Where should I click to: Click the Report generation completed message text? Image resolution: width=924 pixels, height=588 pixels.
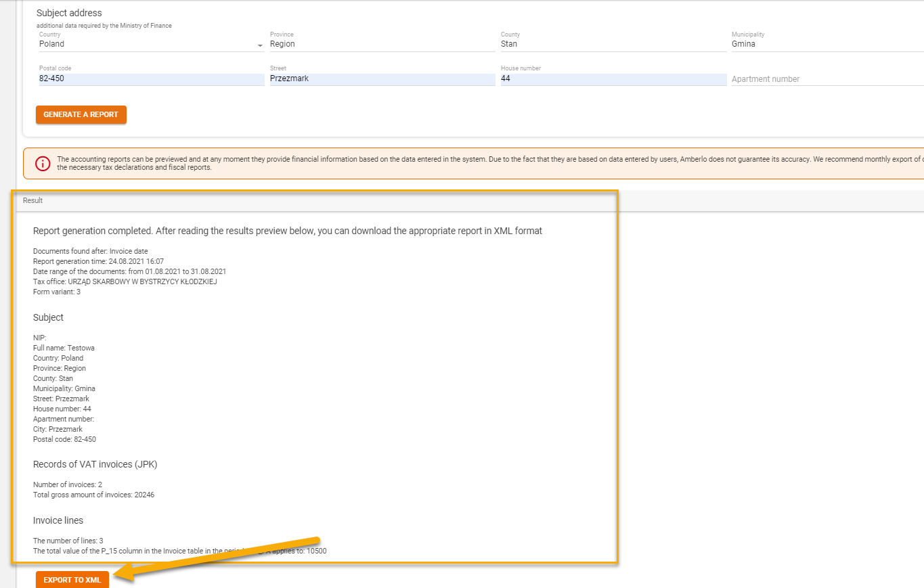coord(287,230)
